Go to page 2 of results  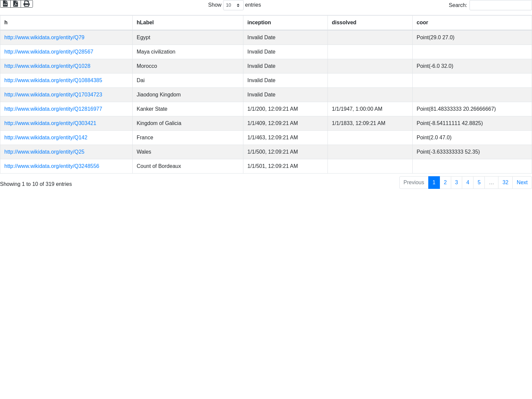tap(445, 183)
